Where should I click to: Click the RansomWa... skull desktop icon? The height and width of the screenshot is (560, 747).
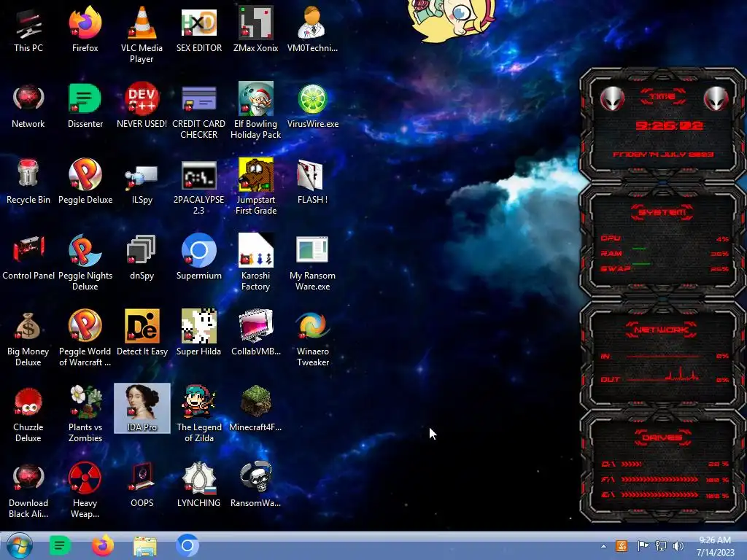tap(256, 485)
